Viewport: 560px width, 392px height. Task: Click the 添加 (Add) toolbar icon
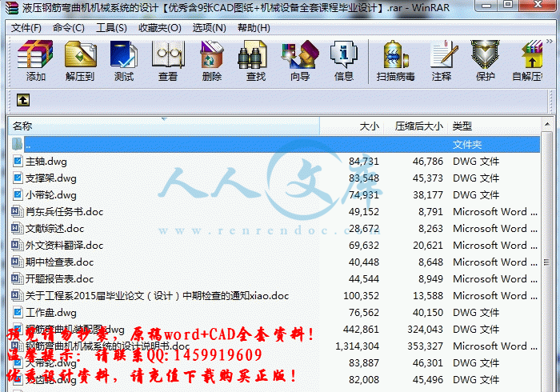tap(35, 54)
